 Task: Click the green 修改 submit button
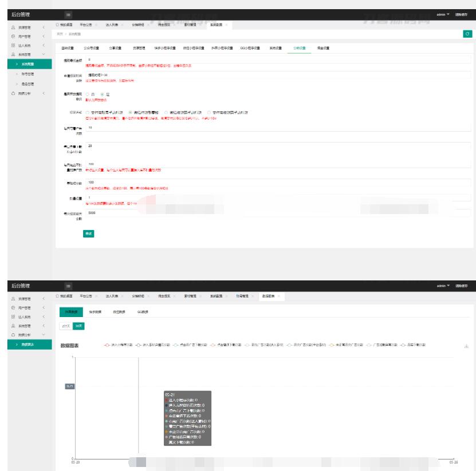89,233
